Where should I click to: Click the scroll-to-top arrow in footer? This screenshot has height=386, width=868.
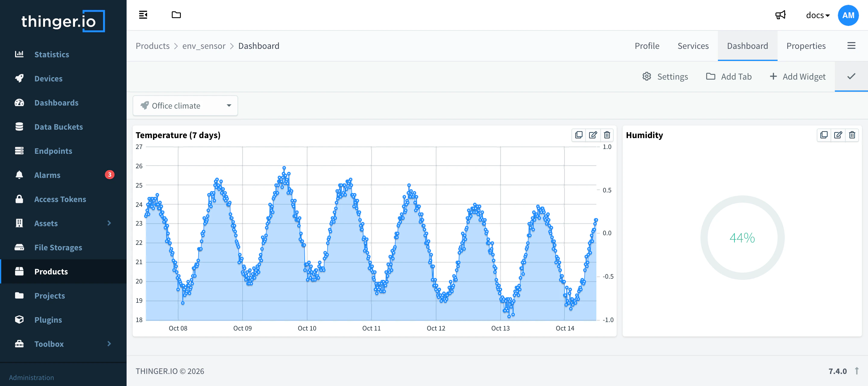(x=857, y=371)
